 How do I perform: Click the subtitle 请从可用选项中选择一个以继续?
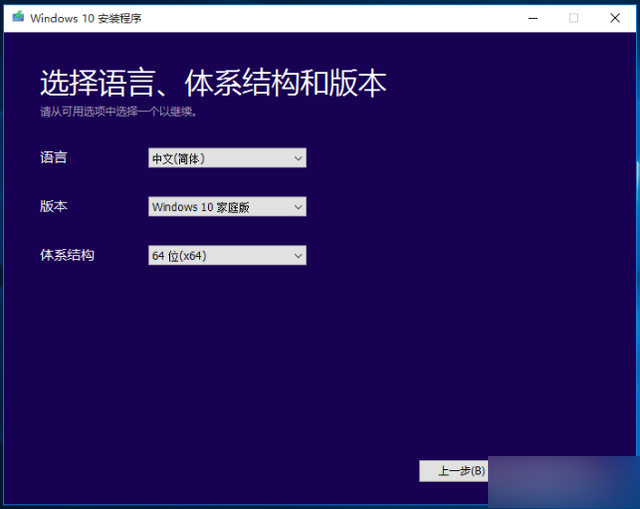click(x=118, y=111)
